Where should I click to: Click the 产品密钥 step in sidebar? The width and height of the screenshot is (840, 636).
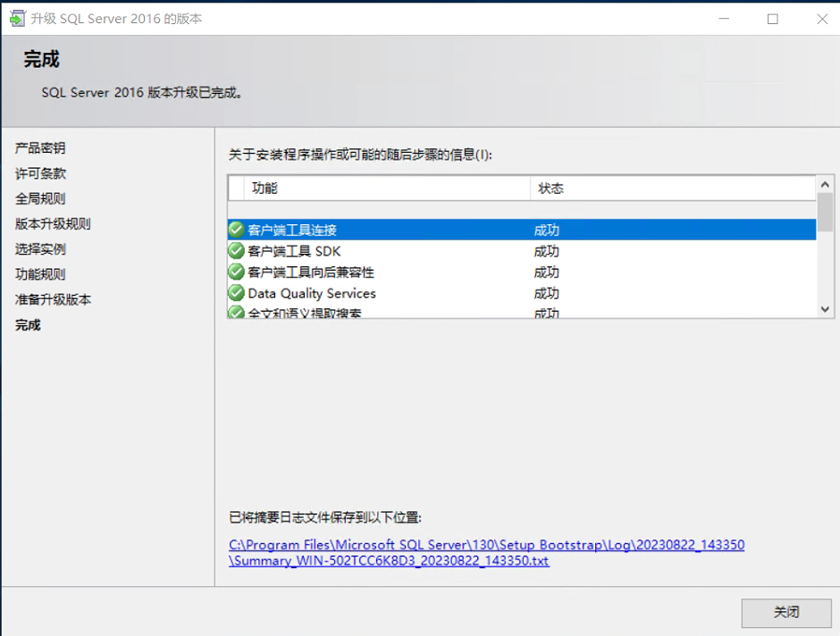(x=40, y=147)
